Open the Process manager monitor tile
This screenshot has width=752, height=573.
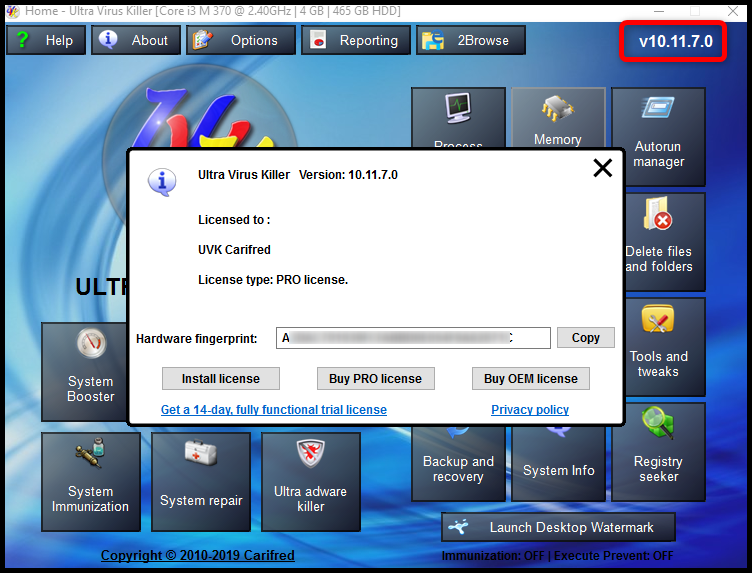tap(458, 118)
